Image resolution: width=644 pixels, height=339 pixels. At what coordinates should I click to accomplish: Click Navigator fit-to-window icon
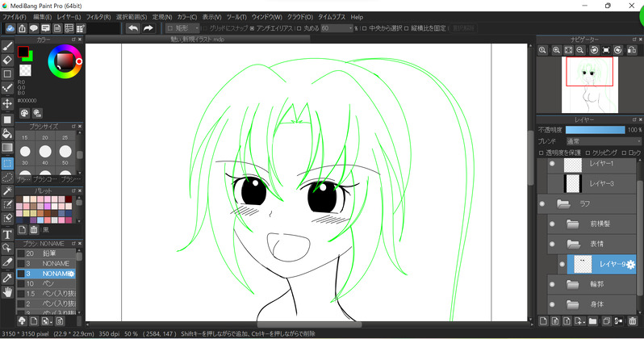point(568,50)
